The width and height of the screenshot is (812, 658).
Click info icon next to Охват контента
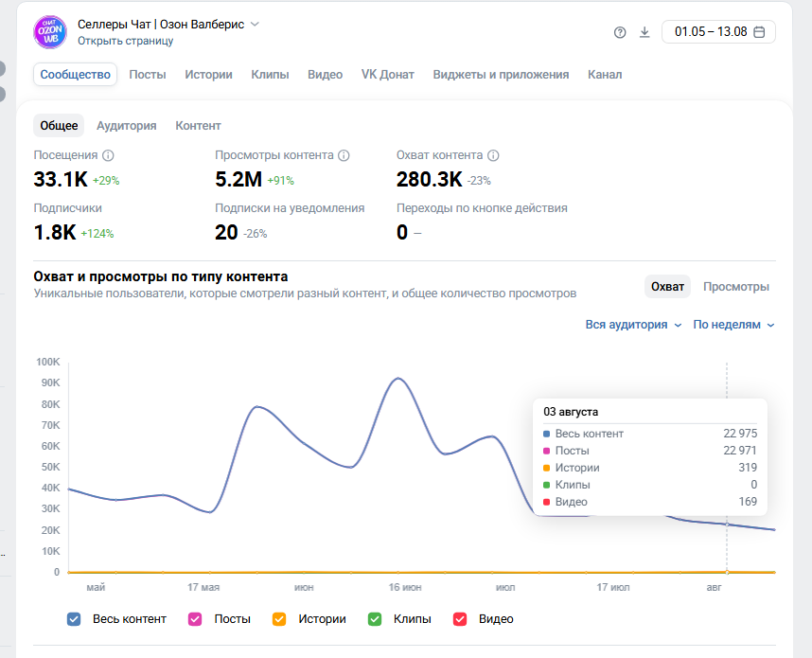pos(493,155)
